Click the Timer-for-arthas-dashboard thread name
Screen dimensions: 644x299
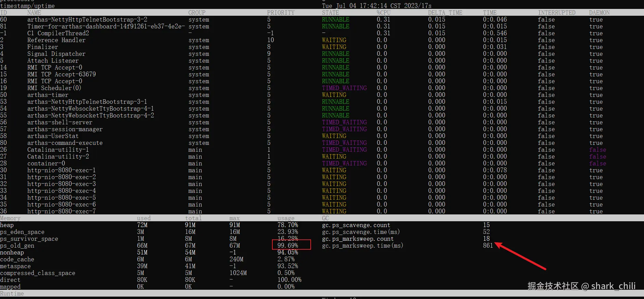point(106,26)
